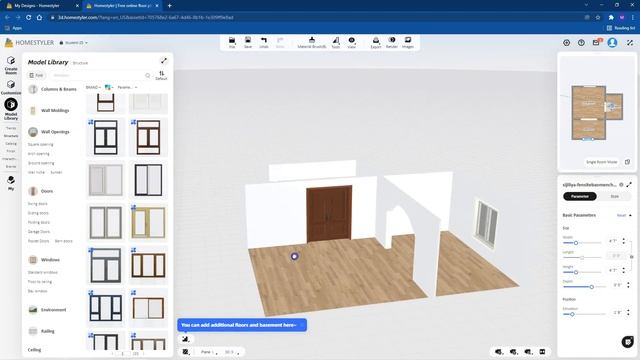Select Wall Openings category
The image size is (640, 360).
pos(49,132)
